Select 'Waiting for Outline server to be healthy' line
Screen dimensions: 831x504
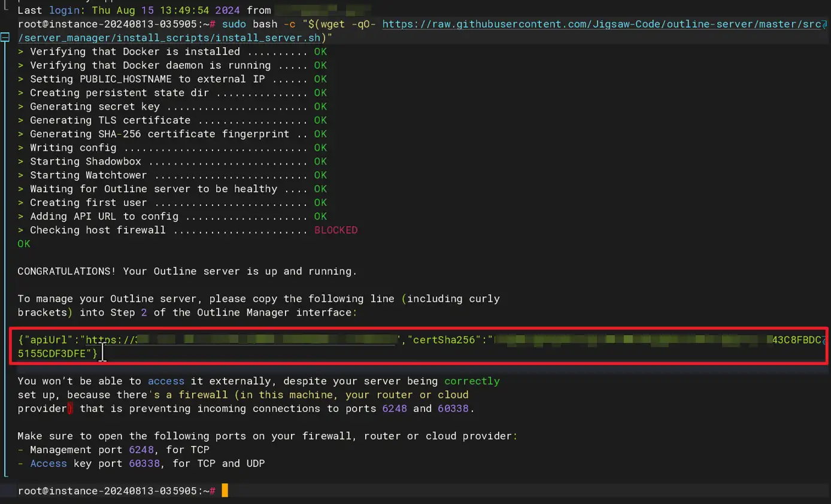[x=172, y=189]
